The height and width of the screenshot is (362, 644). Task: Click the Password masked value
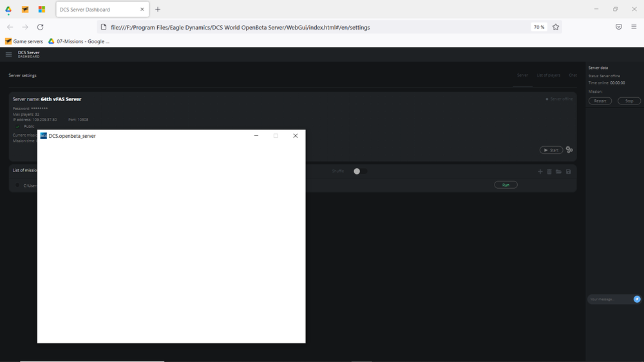click(39, 108)
